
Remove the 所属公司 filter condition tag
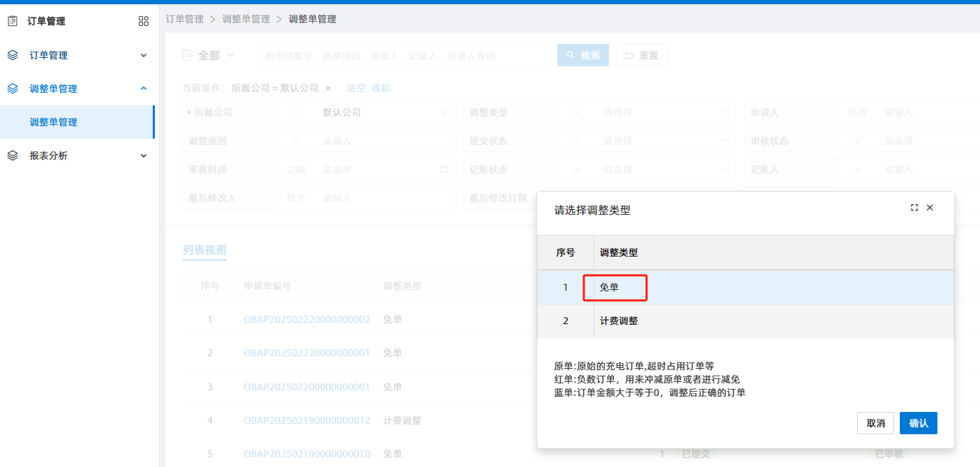[329, 89]
